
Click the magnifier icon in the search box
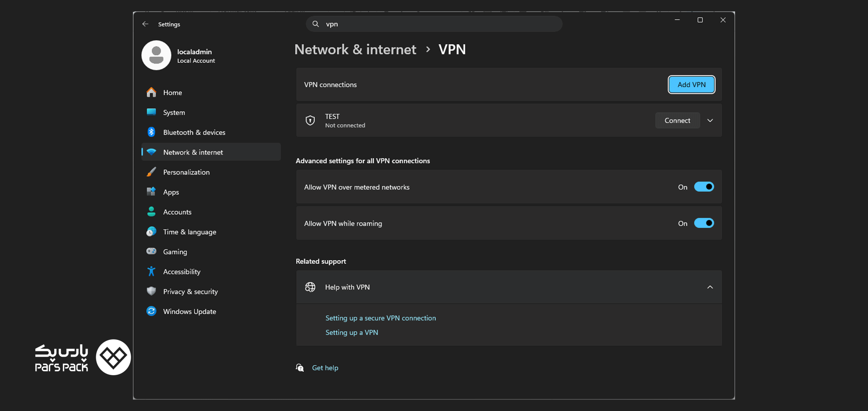coord(315,24)
